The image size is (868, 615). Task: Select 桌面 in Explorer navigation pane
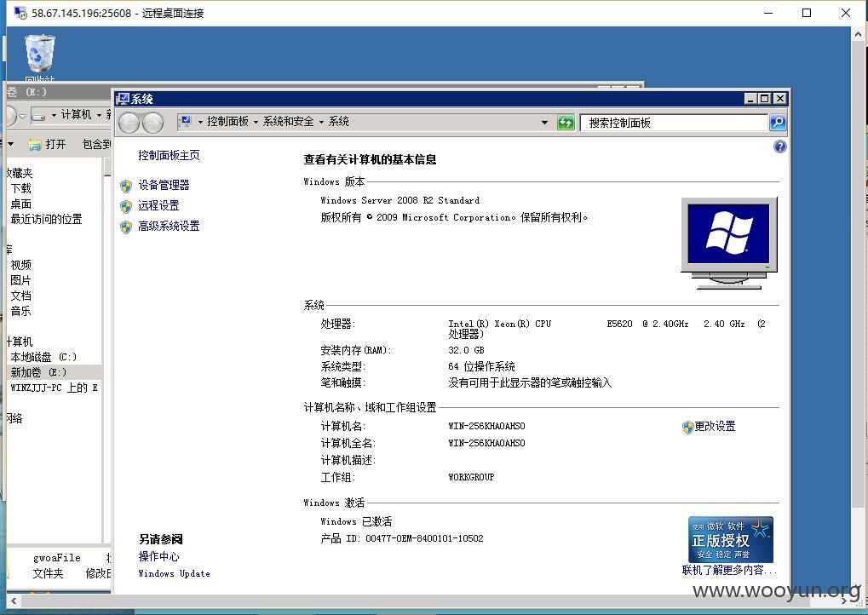click(x=21, y=204)
